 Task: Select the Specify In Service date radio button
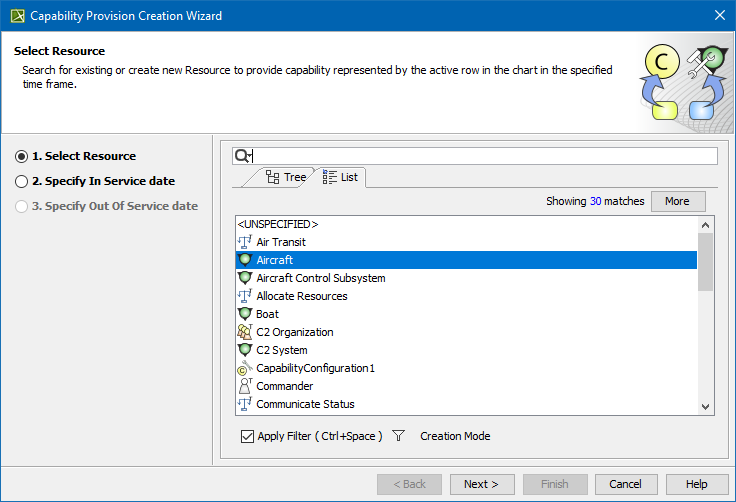(x=21, y=181)
